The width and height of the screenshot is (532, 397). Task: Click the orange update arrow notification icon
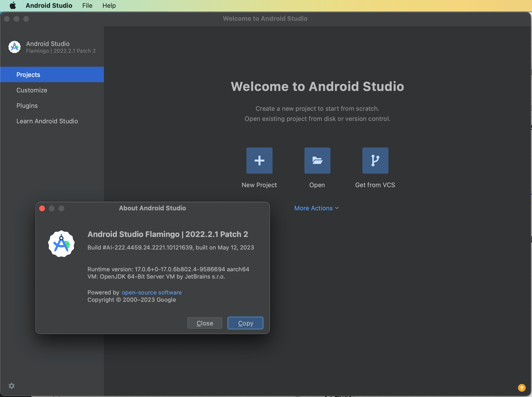[x=522, y=388]
